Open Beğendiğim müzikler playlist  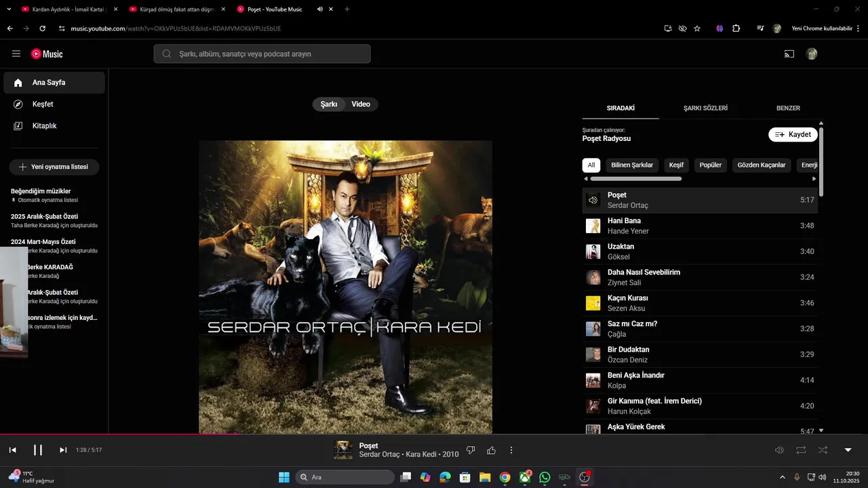(54, 195)
